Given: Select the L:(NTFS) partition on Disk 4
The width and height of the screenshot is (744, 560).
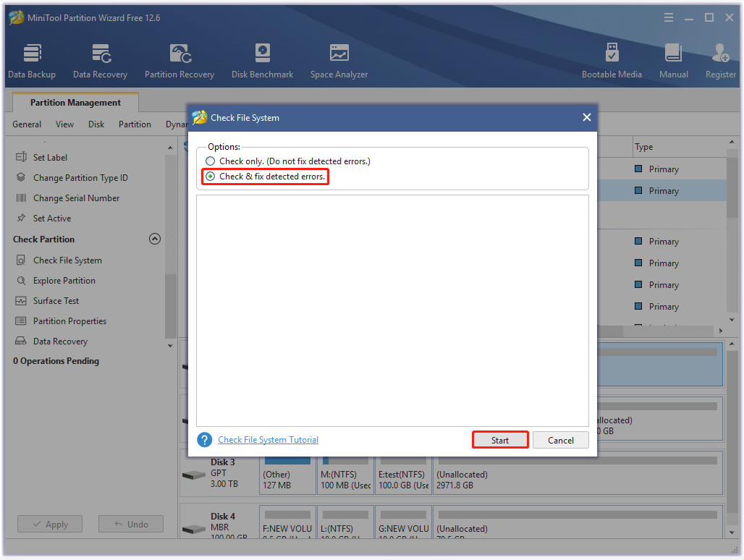Looking at the screenshot, I should tap(345, 522).
